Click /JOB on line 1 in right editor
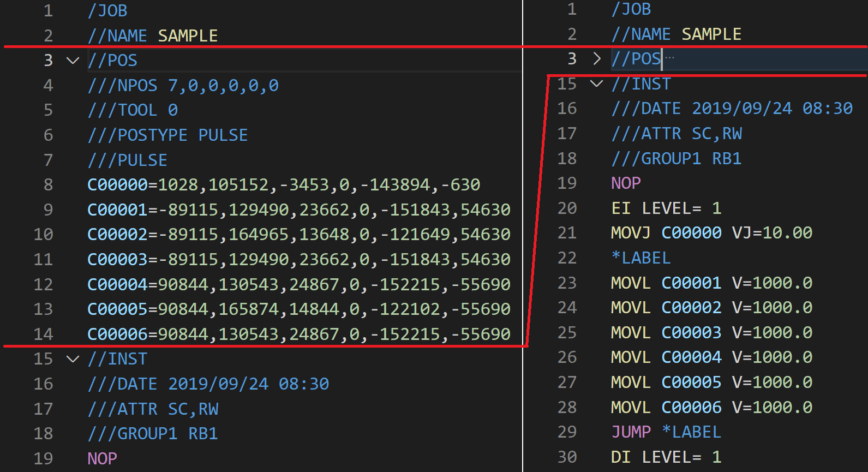Screen dimensions: 868x472 [x=631, y=9]
